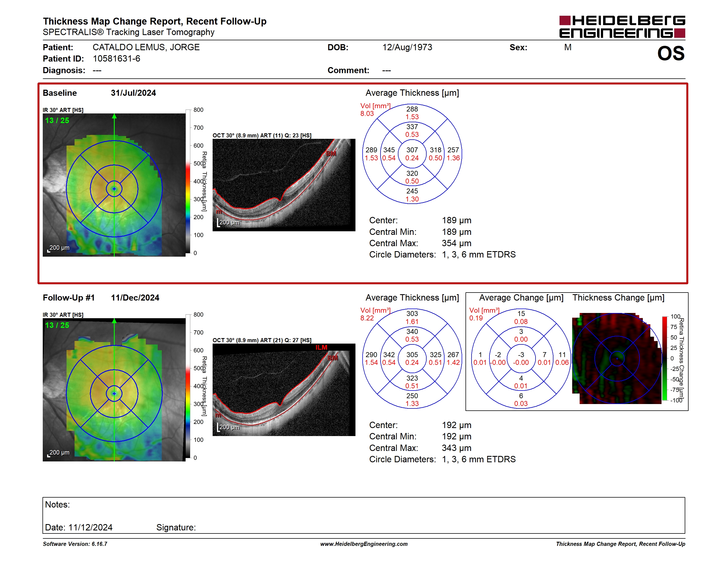This screenshot has width=728, height=563.
Task: Click average change volume 0.19
Action: [476, 318]
